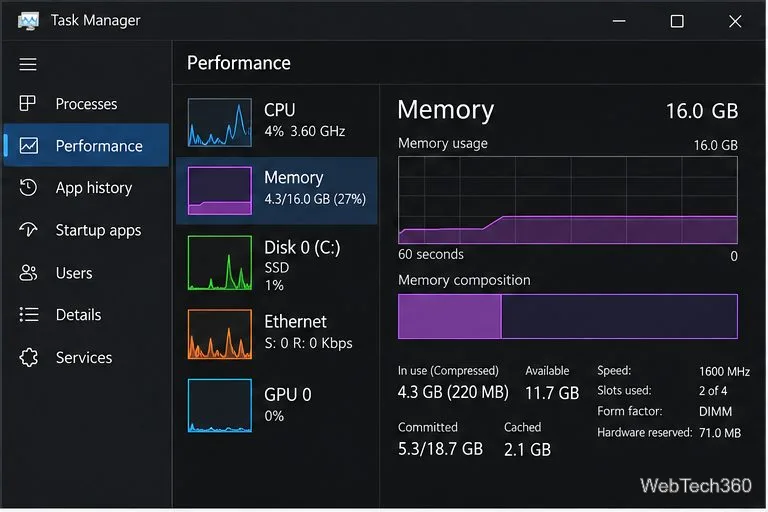Image resolution: width=768 pixels, height=512 pixels.
Task: Select the GPU 0 graph thumbnail
Action: pyautogui.click(x=220, y=405)
